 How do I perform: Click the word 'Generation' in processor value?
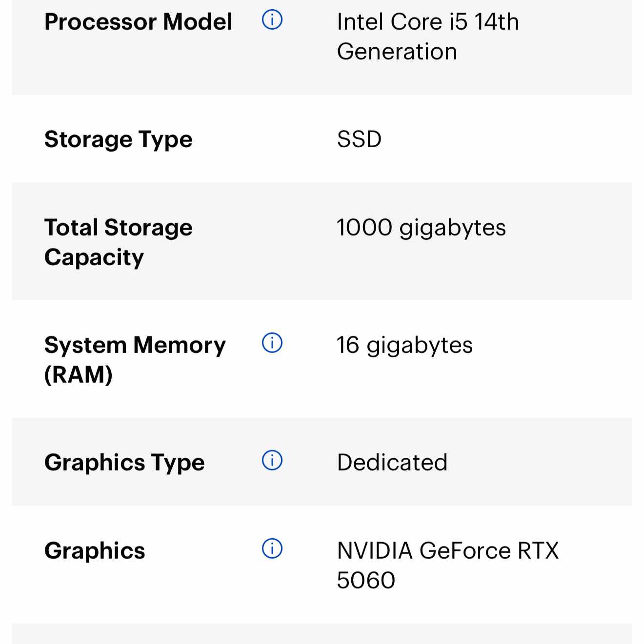point(397,52)
